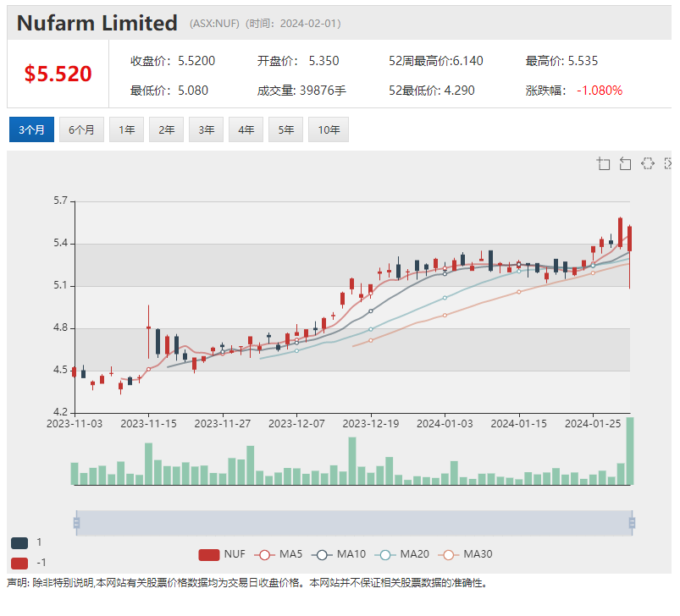Image resolution: width=680 pixels, height=616 pixels.
Task: Toggle the NUF candlestick series legend
Action: coord(222,554)
